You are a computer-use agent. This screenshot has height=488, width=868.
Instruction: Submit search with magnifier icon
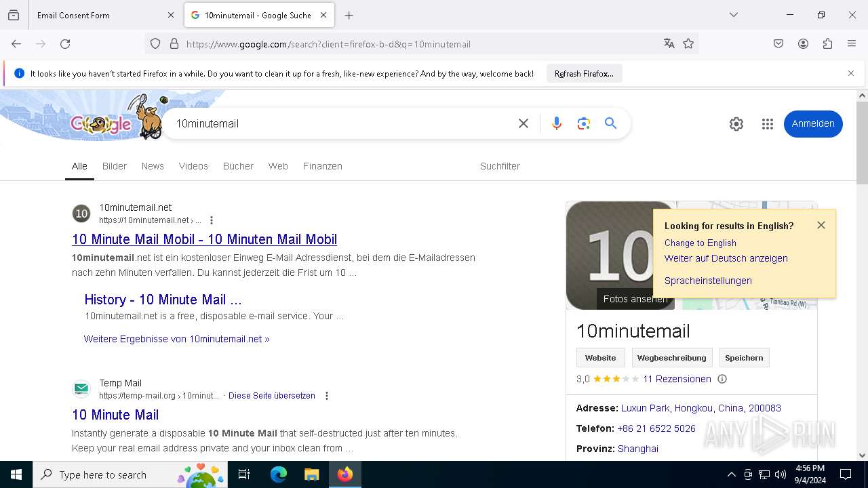coord(611,123)
